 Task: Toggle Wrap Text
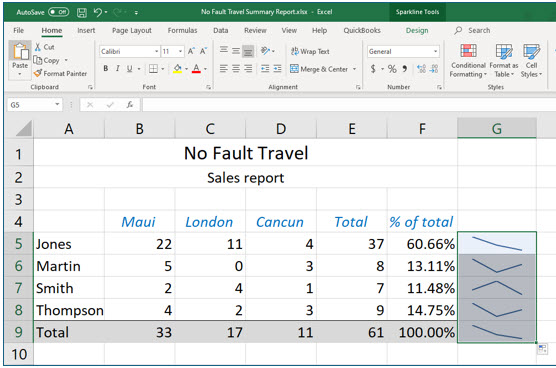[310, 51]
